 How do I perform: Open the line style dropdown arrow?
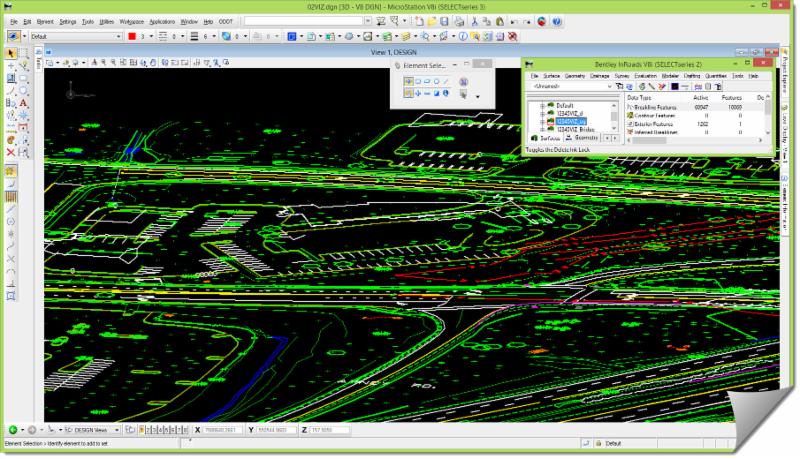182,36
